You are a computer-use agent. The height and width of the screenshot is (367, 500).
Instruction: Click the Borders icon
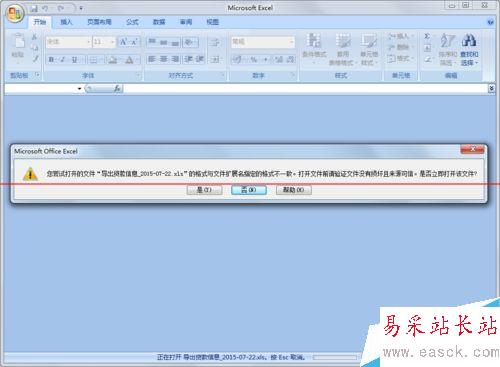(93, 60)
